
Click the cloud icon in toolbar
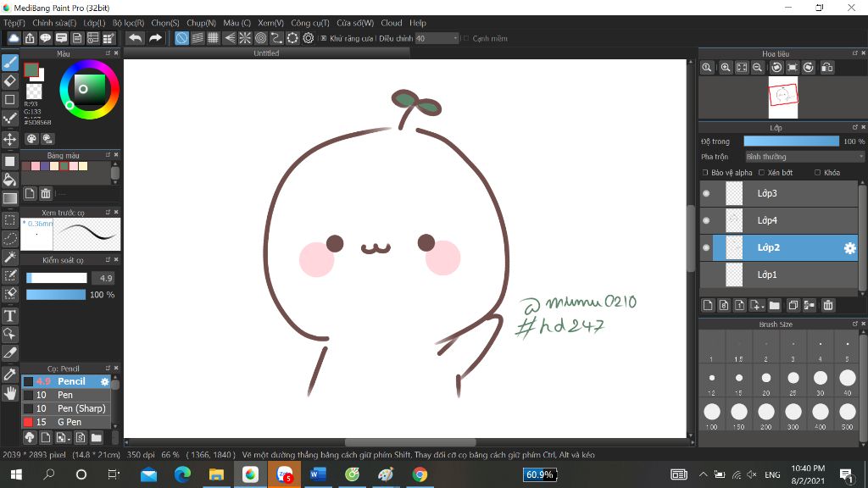pos(14,38)
